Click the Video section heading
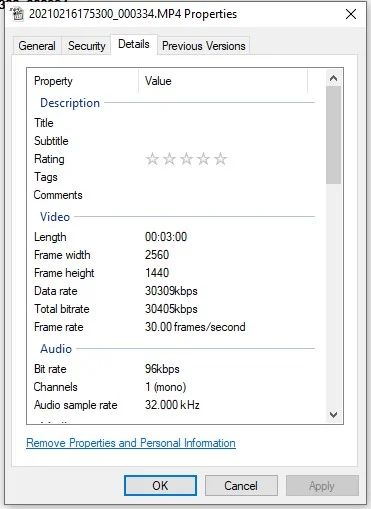The image size is (371, 509). click(55, 217)
